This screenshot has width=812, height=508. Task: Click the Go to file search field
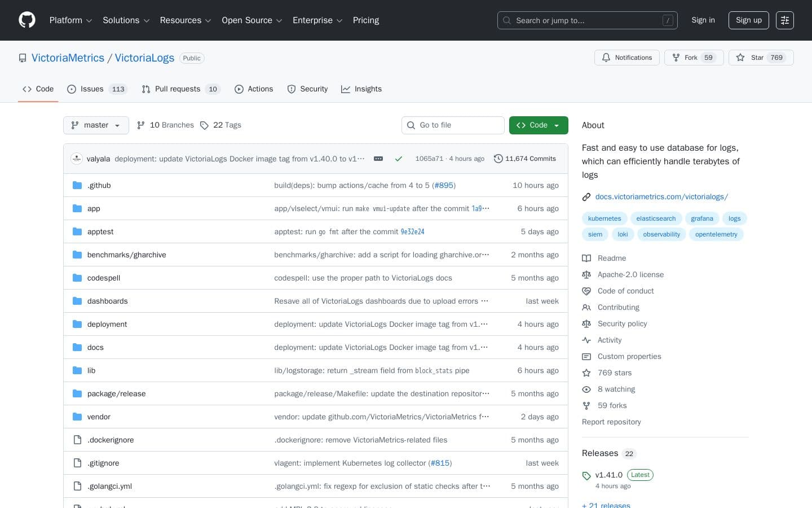tap(453, 125)
